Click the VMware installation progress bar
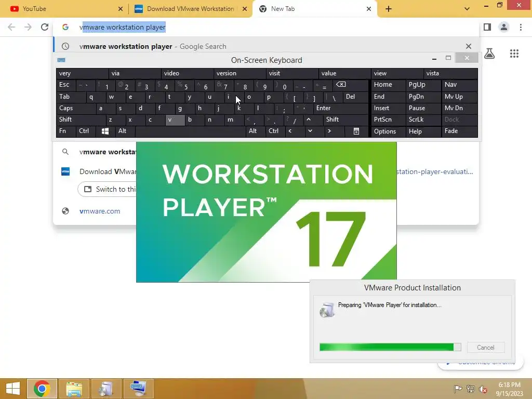Screen dimensions: 532x399 390,347
